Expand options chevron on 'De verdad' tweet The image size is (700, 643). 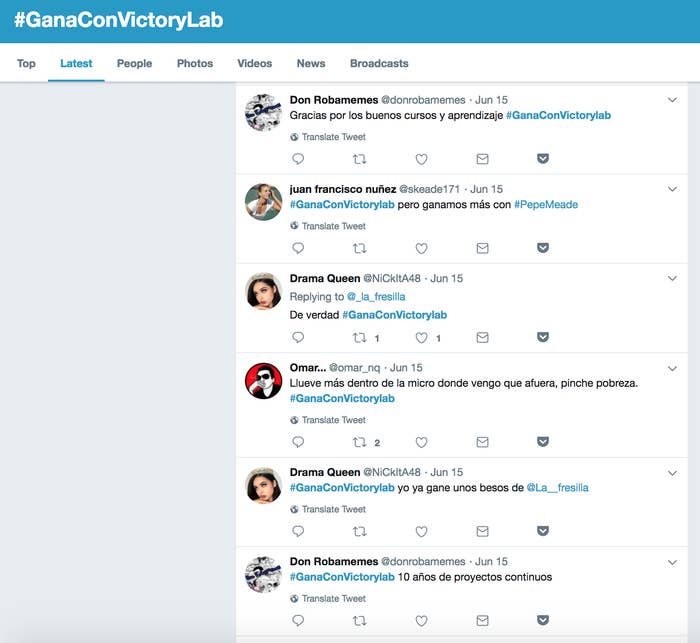672,279
